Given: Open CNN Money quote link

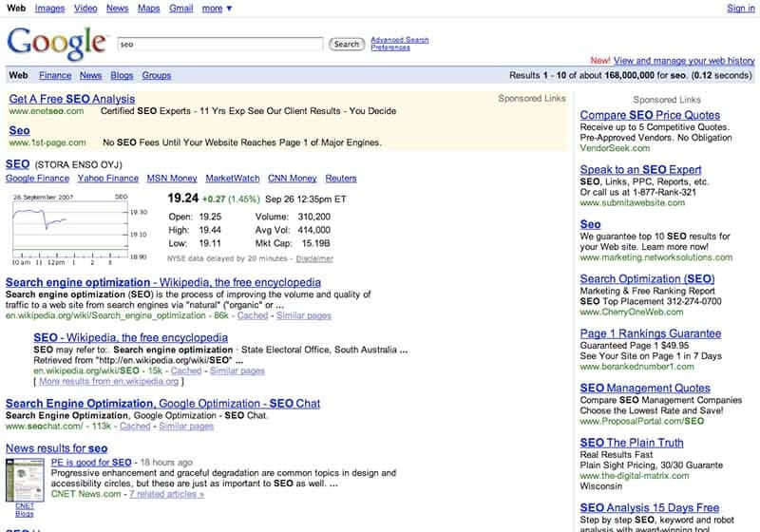Looking at the screenshot, I should tap(293, 179).
